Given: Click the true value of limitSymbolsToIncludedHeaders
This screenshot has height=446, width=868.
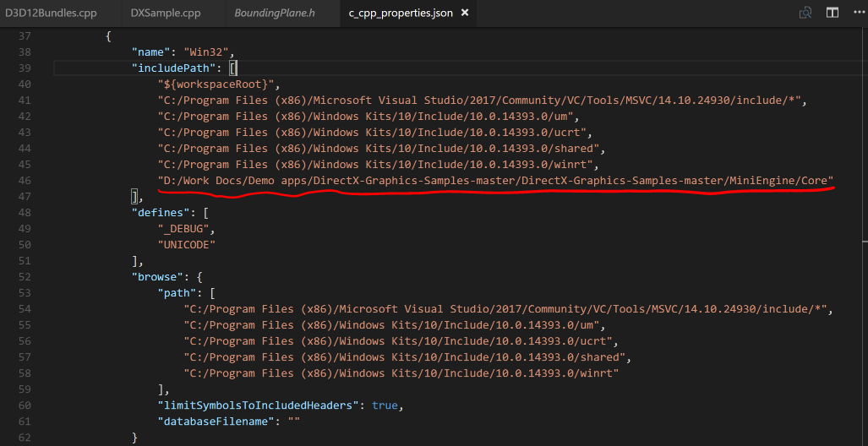Looking at the screenshot, I should 385,405.
